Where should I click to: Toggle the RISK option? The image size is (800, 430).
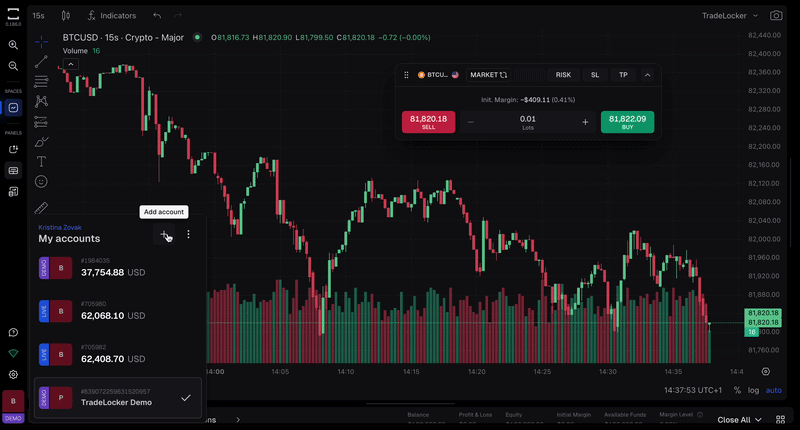point(563,75)
